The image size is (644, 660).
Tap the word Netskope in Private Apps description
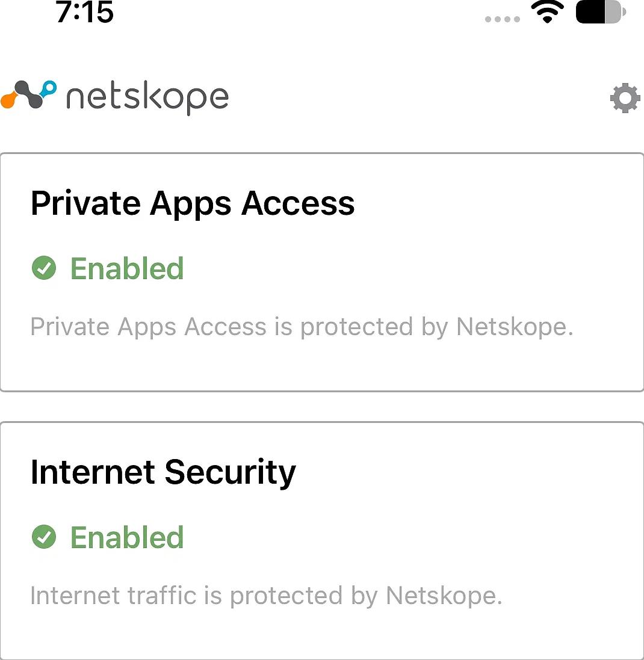point(515,327)
